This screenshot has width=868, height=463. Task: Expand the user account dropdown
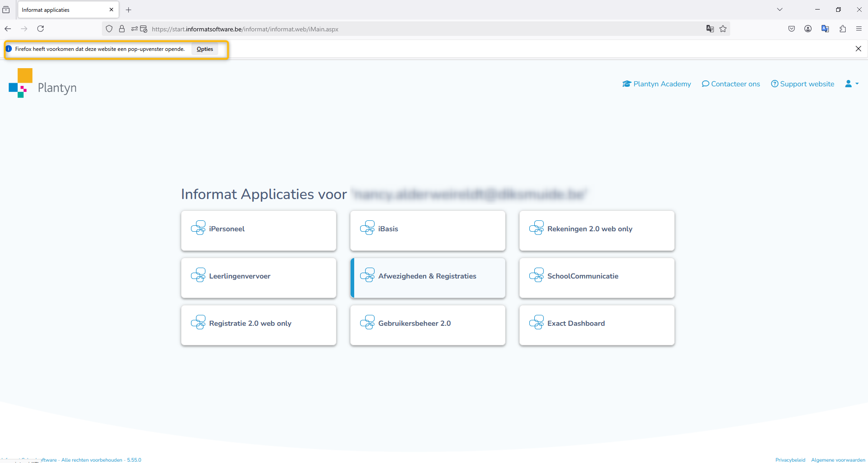pos(852,84)
